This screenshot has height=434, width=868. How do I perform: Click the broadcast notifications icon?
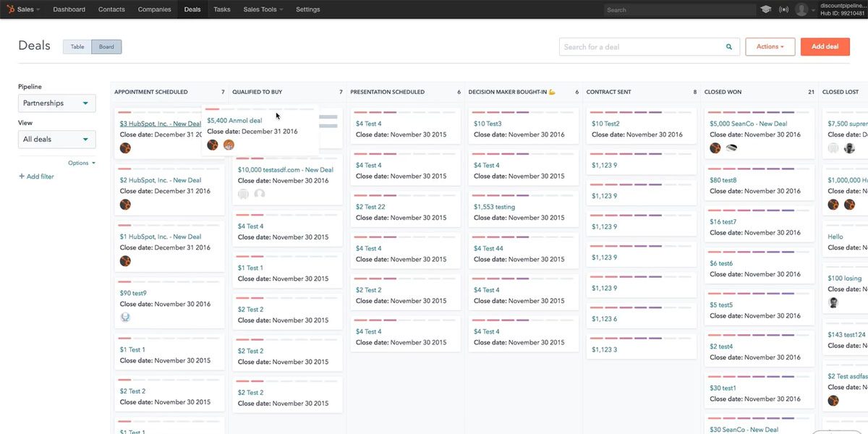783,9
